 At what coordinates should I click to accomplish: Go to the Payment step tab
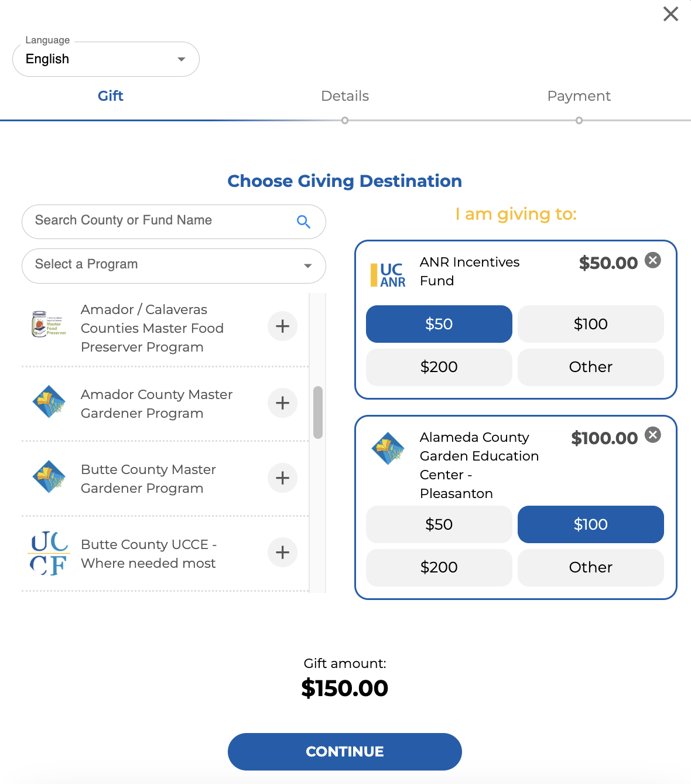pyautogui.click(x=579, y=96)
